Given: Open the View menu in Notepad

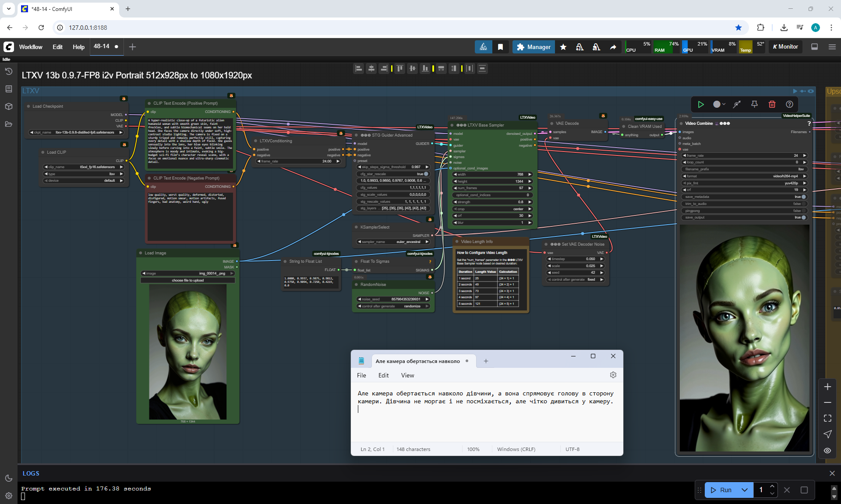Looking at the screenshot, I should click(407, 375).
